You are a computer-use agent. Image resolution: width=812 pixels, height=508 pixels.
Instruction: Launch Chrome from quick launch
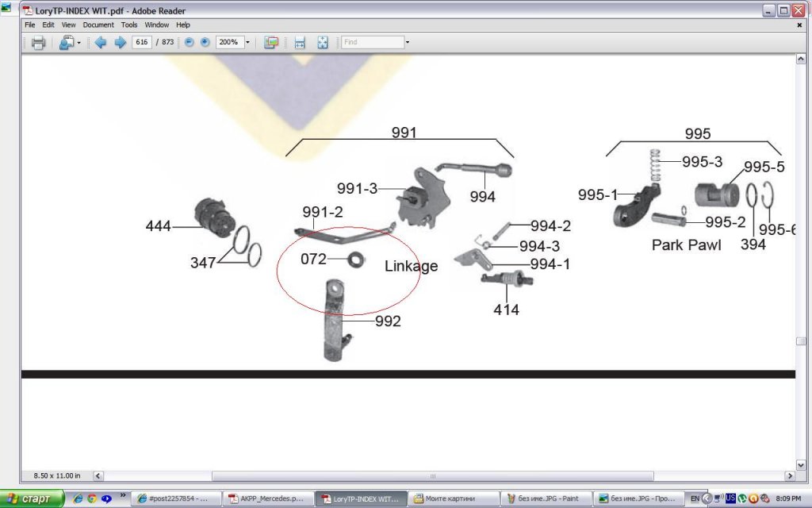tap(92, 498)
